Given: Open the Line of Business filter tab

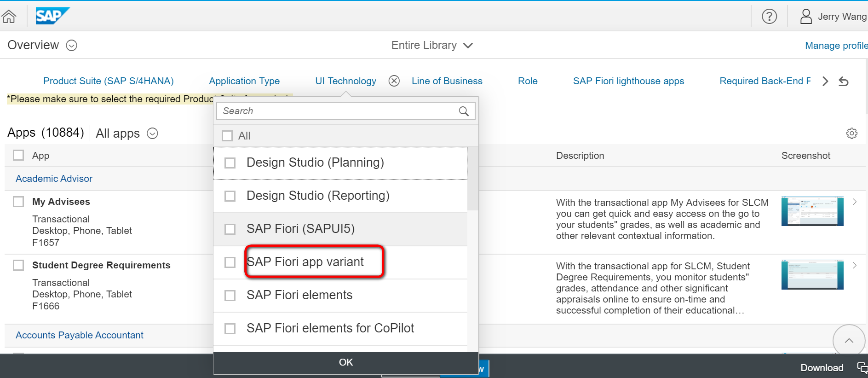Looking at the screenshot, I should coord(447,81).
